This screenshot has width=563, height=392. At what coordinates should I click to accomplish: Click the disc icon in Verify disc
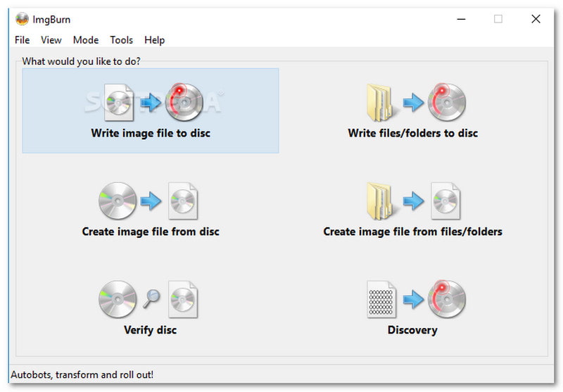coord(118,299)
